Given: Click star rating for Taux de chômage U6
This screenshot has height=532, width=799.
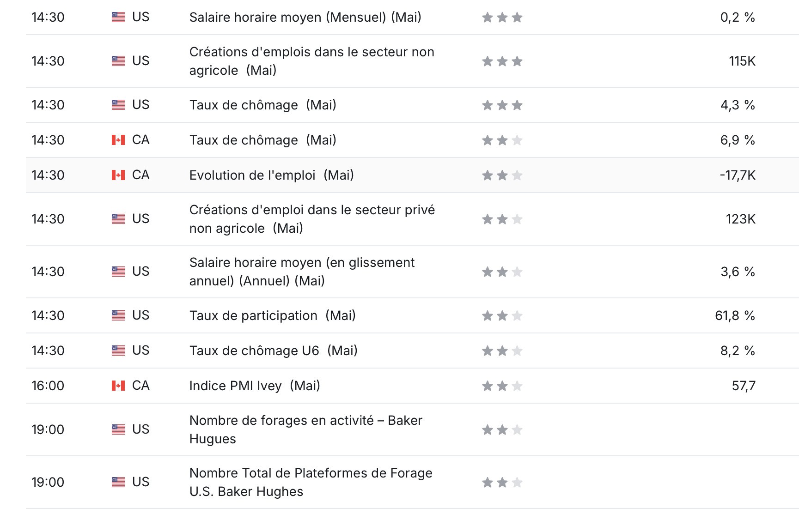Looking at the screenshot, I should [502, 351].
